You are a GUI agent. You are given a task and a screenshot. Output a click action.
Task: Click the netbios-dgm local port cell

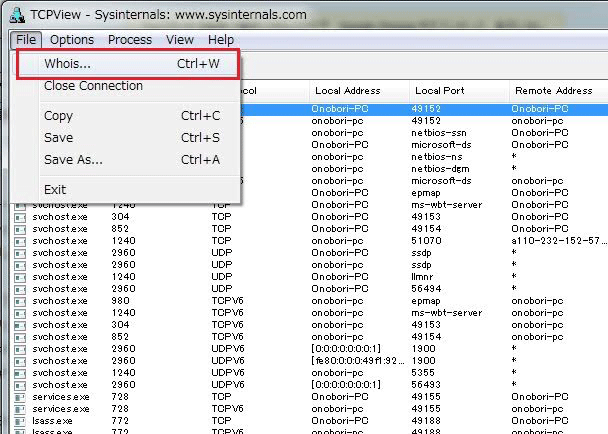[x=440, y=169]
